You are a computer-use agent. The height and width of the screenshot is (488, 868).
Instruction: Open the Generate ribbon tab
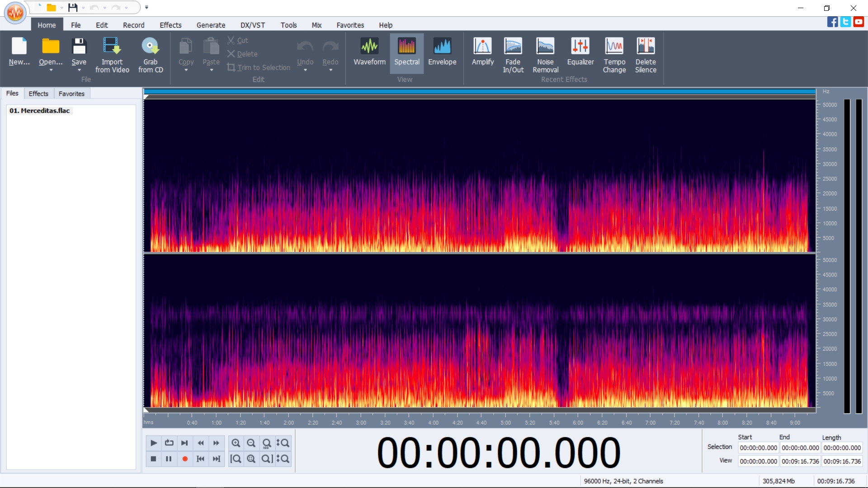pos(211,25)
